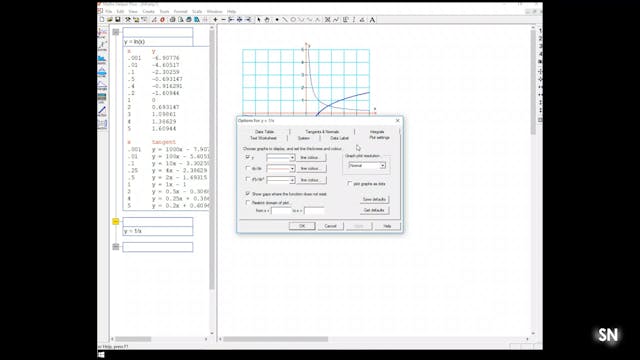Viewport: 640px width, 360px height.
Task: Click the blue document toolbar icon
Action: [x=197, y=20]
